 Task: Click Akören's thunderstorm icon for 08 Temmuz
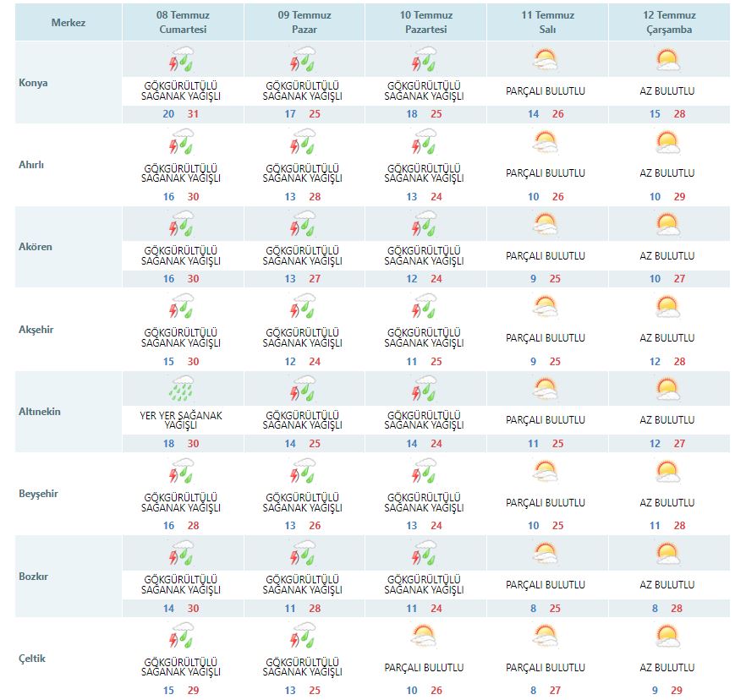[182, 225]
